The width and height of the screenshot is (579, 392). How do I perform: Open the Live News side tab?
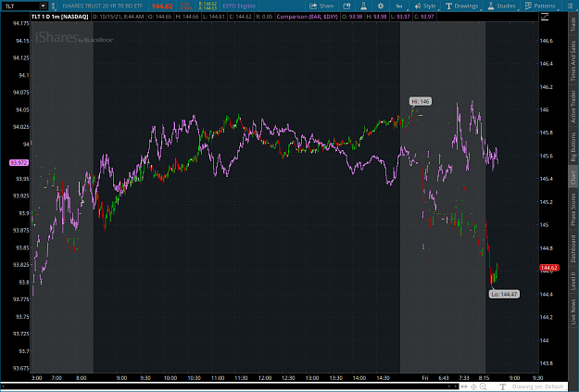(x=573, y=311)
